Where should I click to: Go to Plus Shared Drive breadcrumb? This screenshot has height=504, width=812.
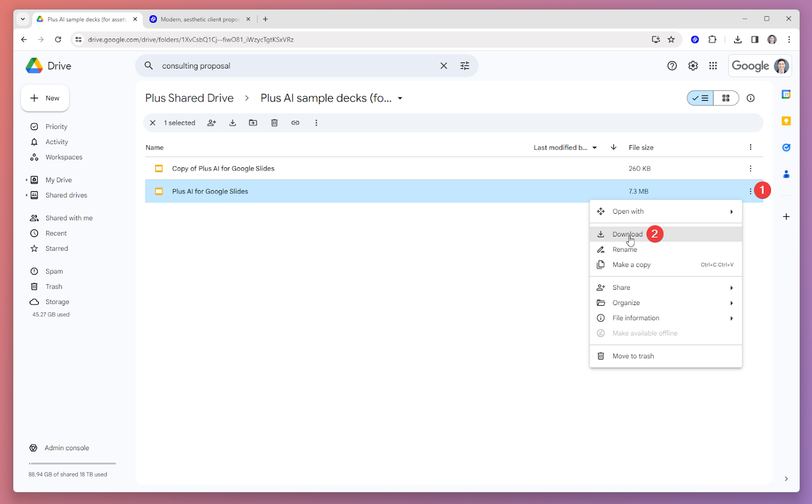point(189,98)
